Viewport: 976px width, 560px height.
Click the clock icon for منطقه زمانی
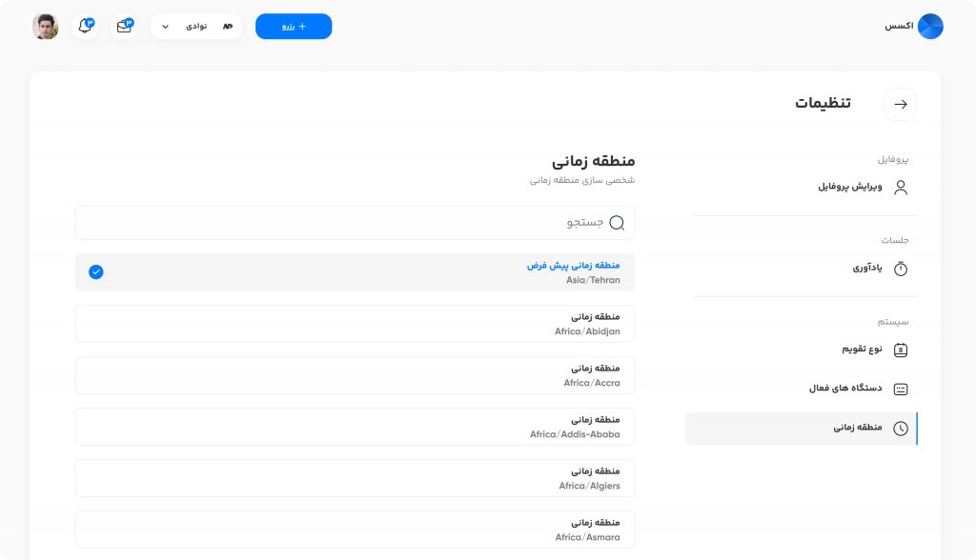(x=900, y=428)
